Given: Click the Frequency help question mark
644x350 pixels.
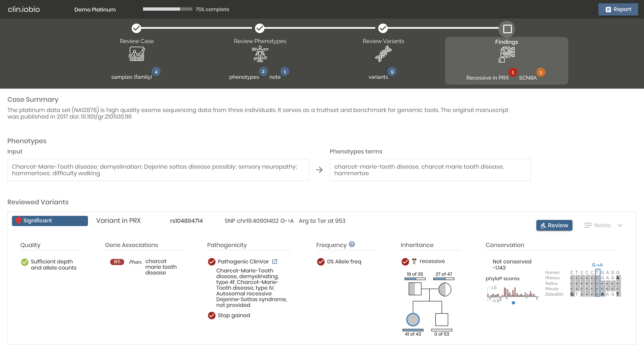Looking at the screenshot, I should (x=352, y=244).
